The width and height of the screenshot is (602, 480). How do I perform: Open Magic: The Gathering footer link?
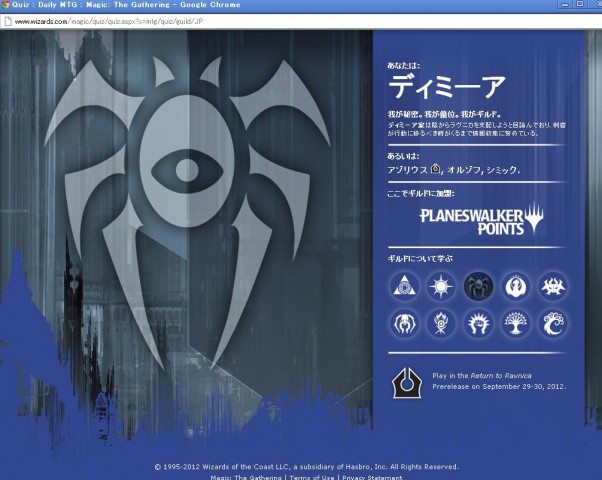pos(246,477)
